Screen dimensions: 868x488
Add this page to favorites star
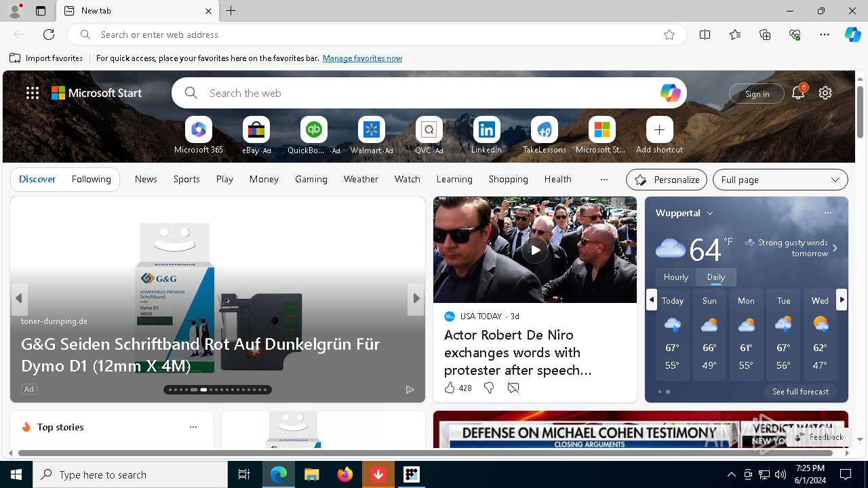coord(669,35)
